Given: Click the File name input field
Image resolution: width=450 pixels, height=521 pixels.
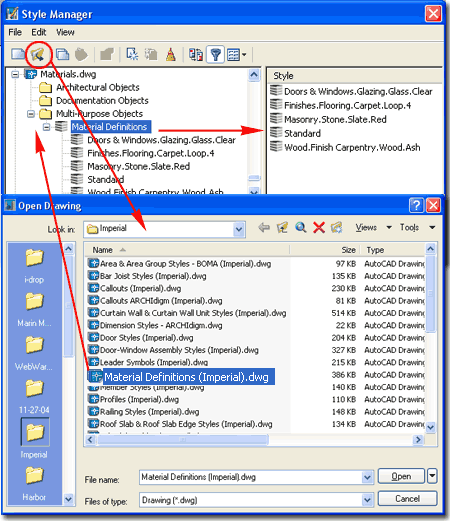Looking at the screenshot, I should point(250,477).
